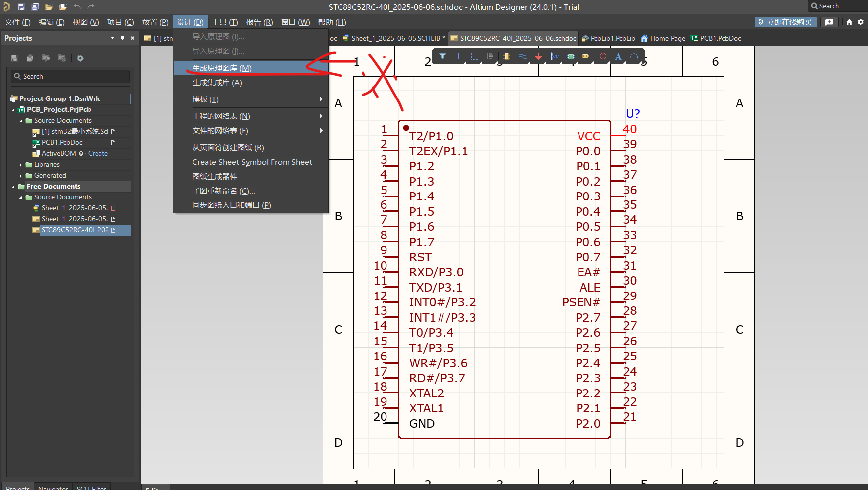Click the 立即在线购买 button

[x=785, y=22]
